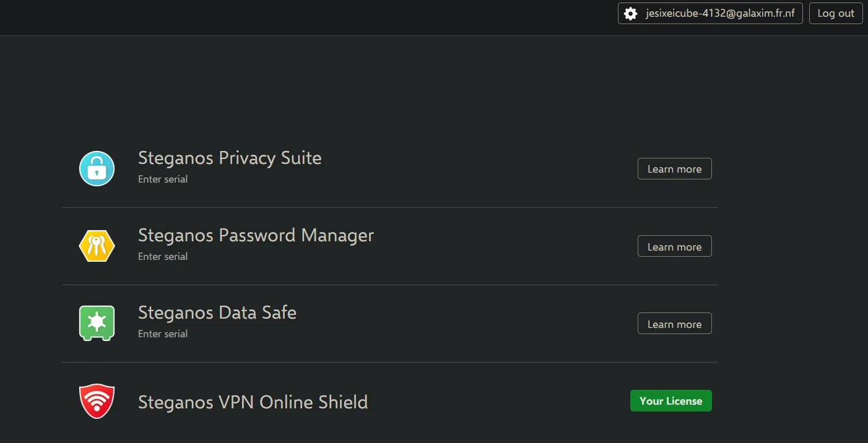Click the gear settings icon
This screenshot has width=868, height=443.
[630, 14]
